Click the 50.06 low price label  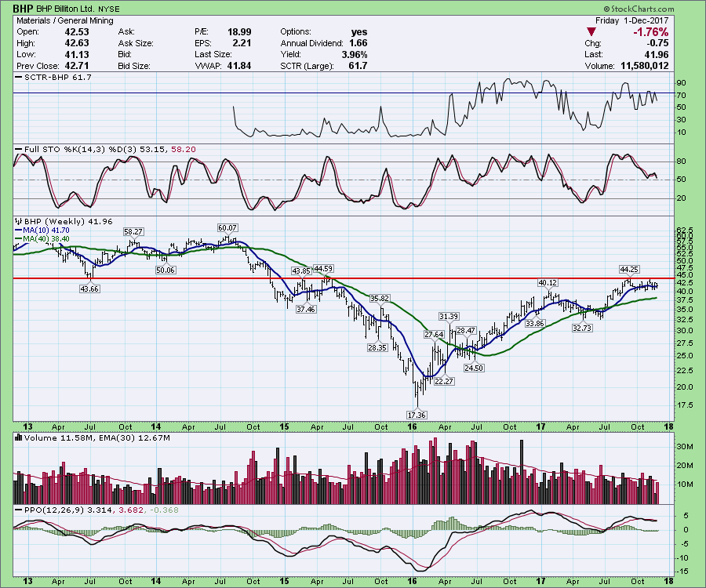(166, 270)
